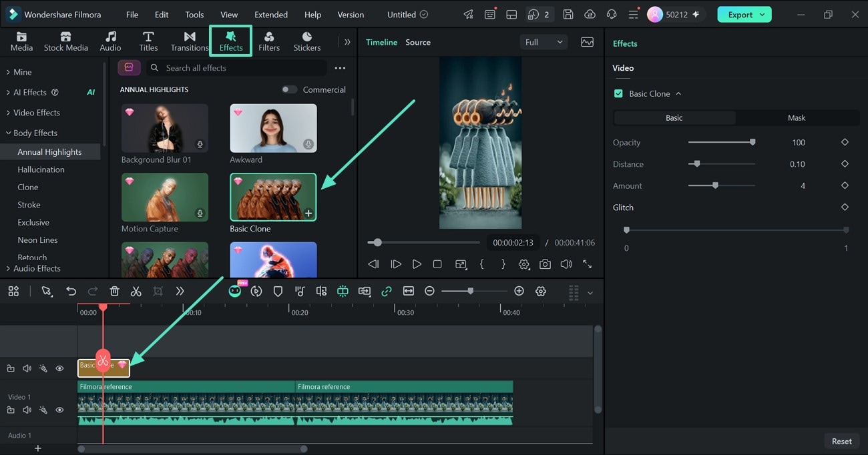Screen dimensions: 868x455
Task: Open the Full preview quality dropdown
Action: pyautogui.click(x=544, y=42)
